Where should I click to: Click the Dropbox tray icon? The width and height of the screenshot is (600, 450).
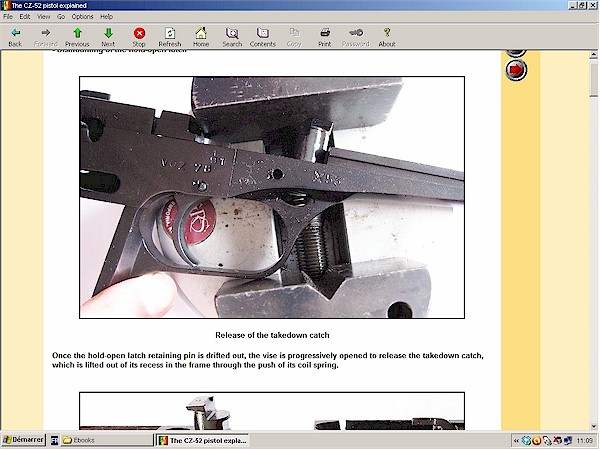tap(526, 441)
